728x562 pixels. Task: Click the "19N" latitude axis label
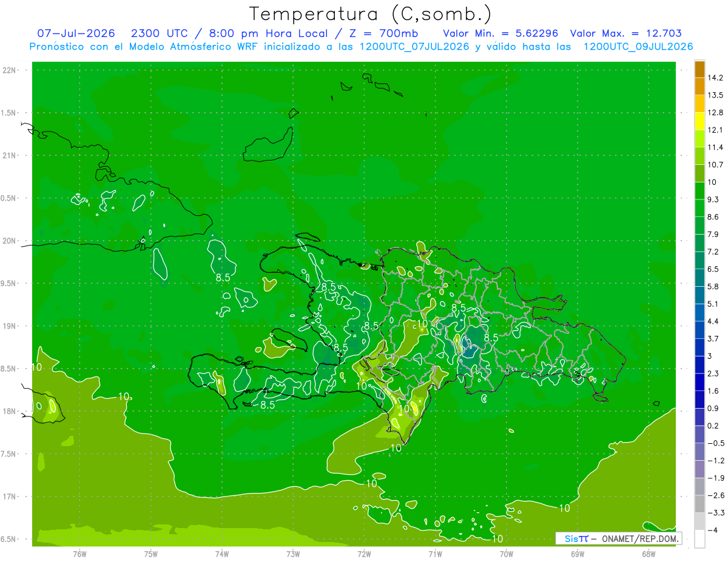pyautogui.click(x=10, y=326)
